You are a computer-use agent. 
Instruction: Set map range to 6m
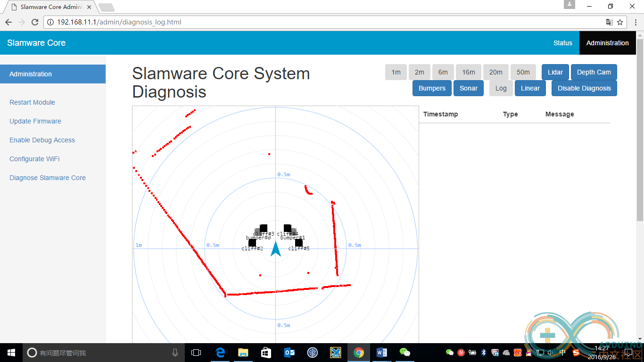click(443, 72)
